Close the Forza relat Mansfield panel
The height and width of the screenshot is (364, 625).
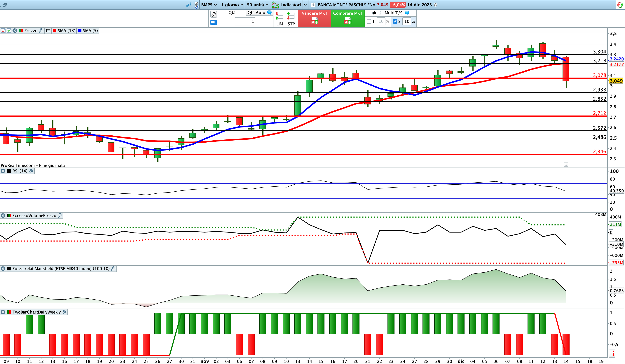pos(3,269)
